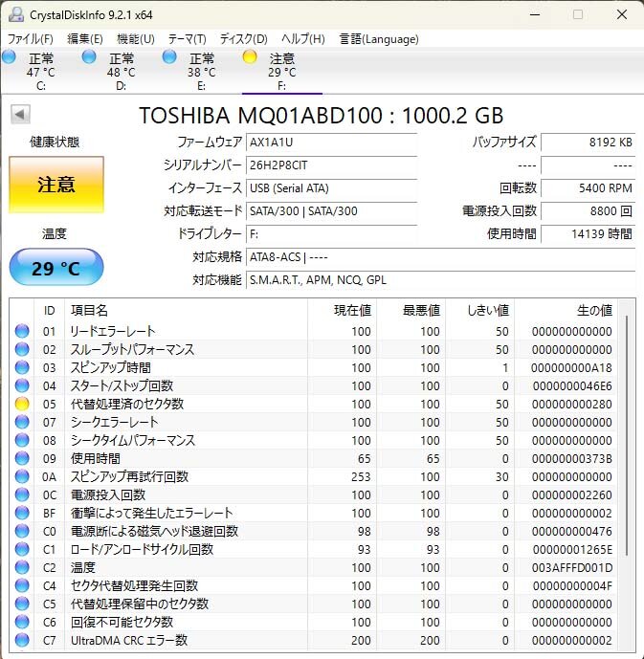The image size is (644, 659).
Task: Click blue status icon of シークタイムパフォーマンス
Action: pos(22,440)
